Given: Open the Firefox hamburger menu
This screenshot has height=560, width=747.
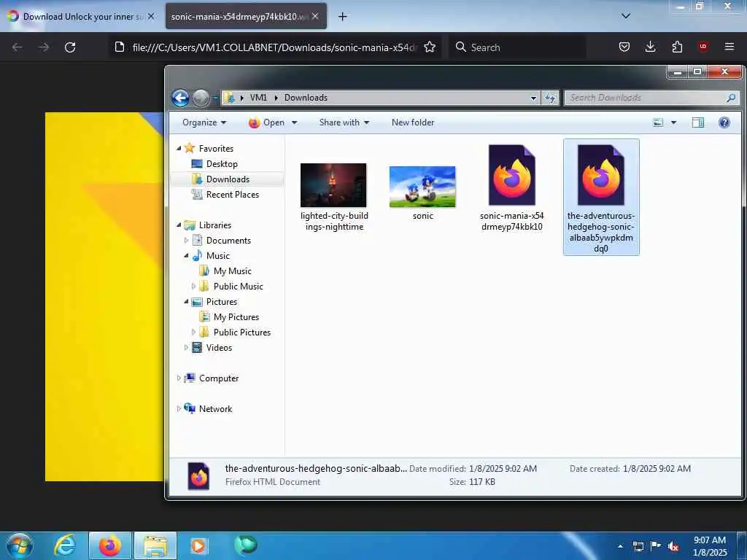Looking at the screenshot, I should pos(729,47).
